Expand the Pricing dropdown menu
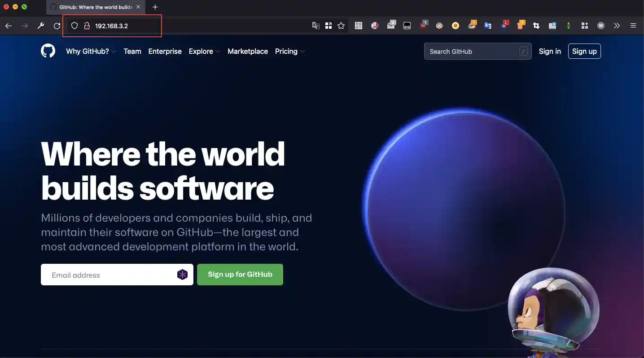Image resolution: width=644 pixels, height=358 pixels. click(290, 52)
